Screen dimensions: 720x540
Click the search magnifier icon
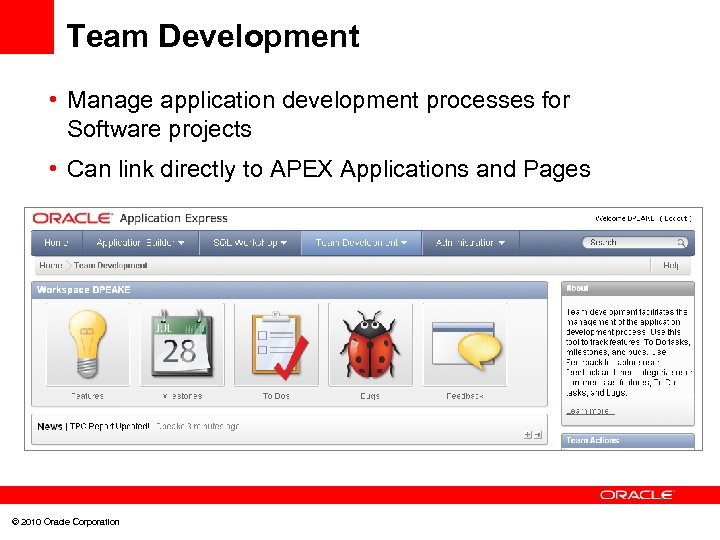tap(681, 242)
